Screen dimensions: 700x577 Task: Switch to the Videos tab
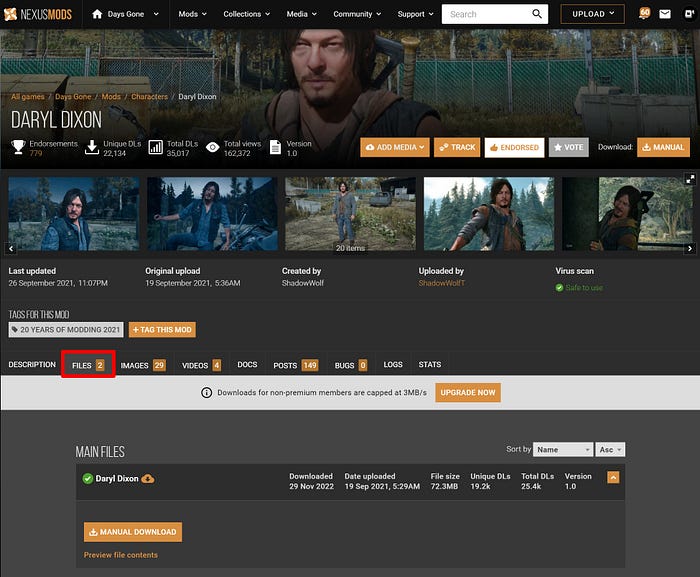click(201, 365)
